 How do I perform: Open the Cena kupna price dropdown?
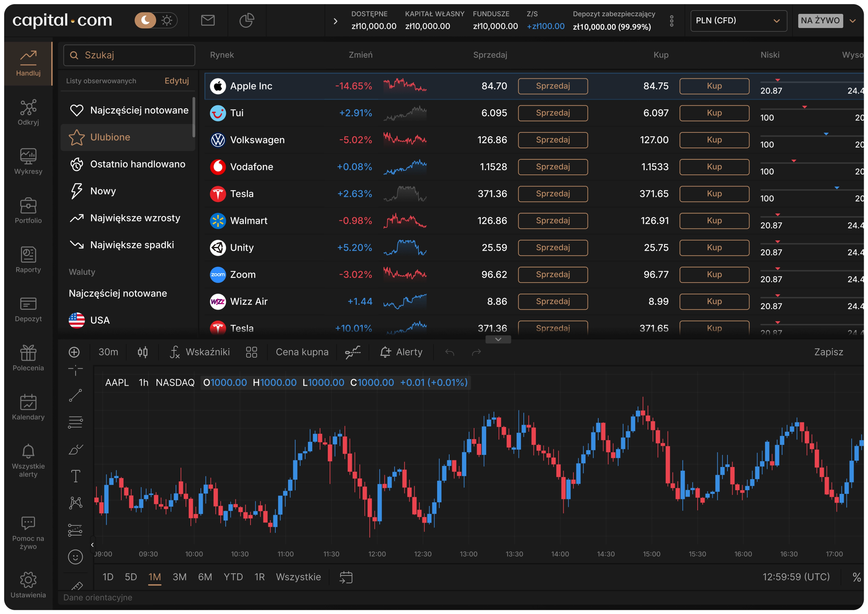[x=302, y=352]
